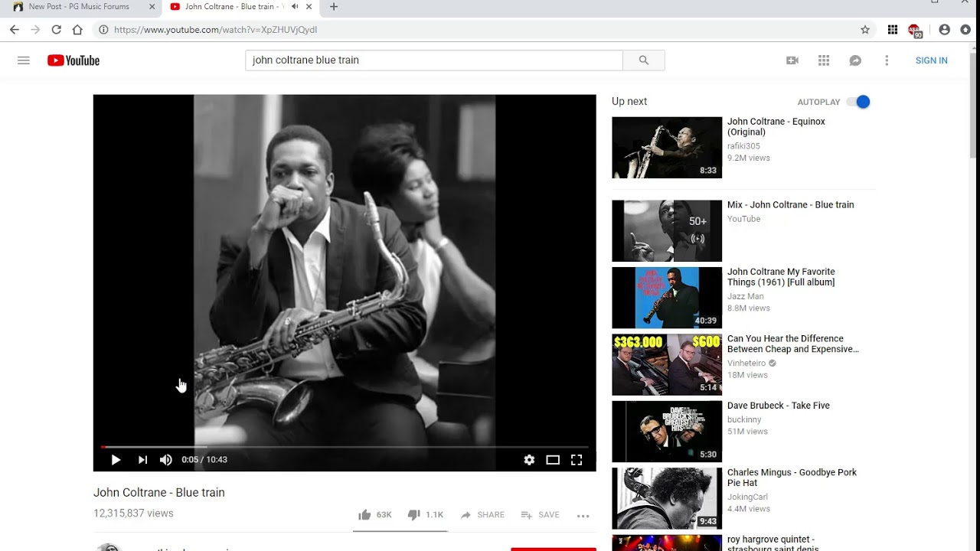Image resolution: width=980 pixels, height=551 pixels.
Task: Click rafiki305 channel name
Action: (x=743, y=146)
